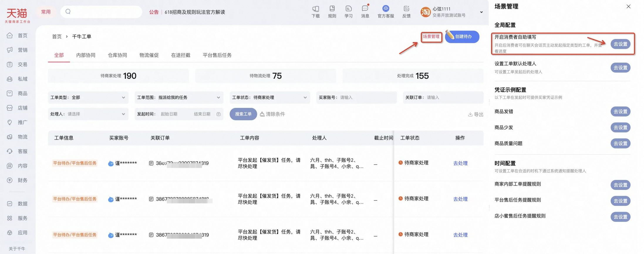Click 去设置 for 设置工单默认处理人
The width and height of the screenshot is (644, 254).
click(621, 68)
